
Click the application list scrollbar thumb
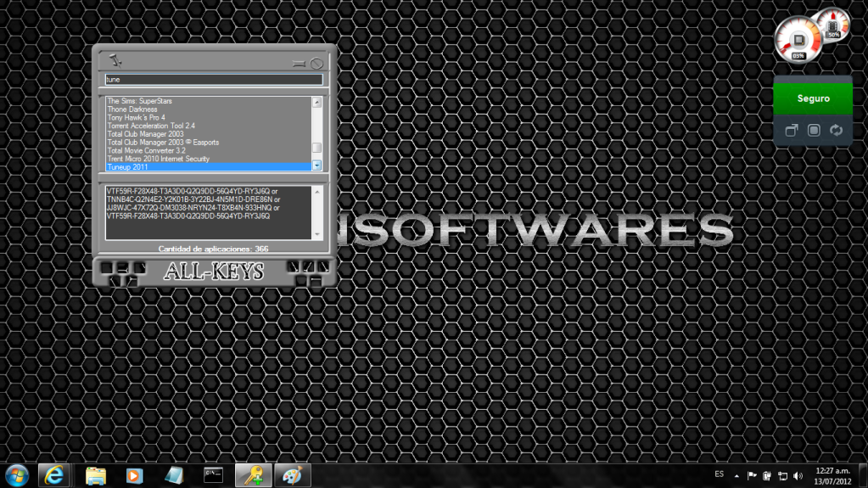pos(316,148)
